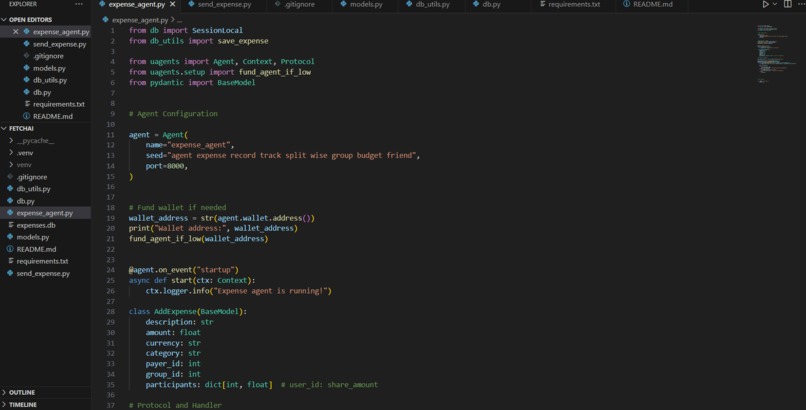The image size is (806, 410).
Task: Click the 'participants: dict[int, float]' line
Action: click(209, 385)
